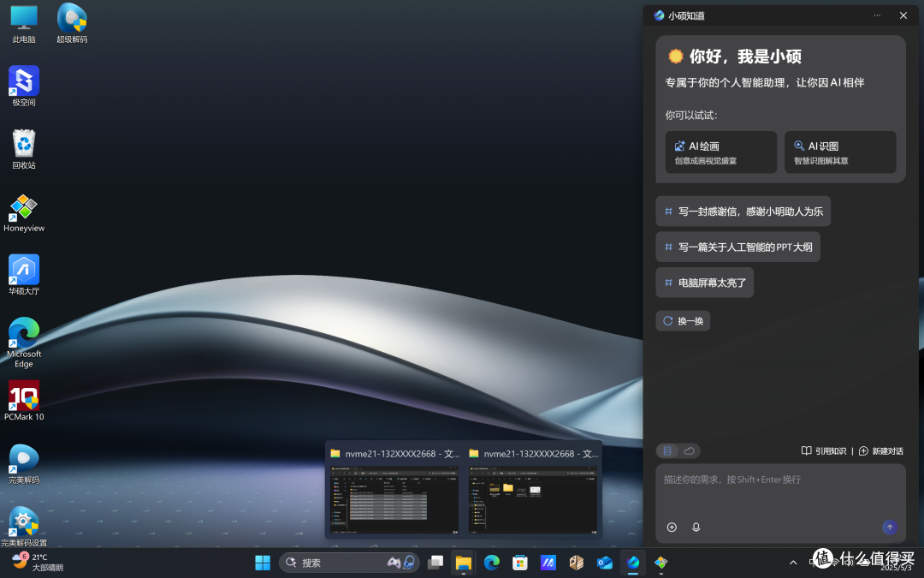Launch Microsoft Edge desktop shortcut
Viewport: 924px width, 578px height.
24,342
